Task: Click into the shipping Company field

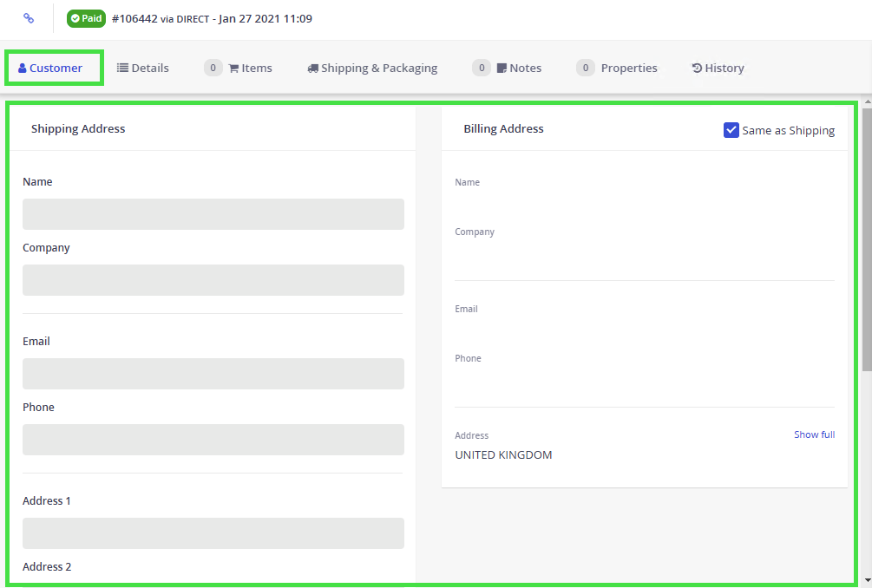Action: pos(213,280)
